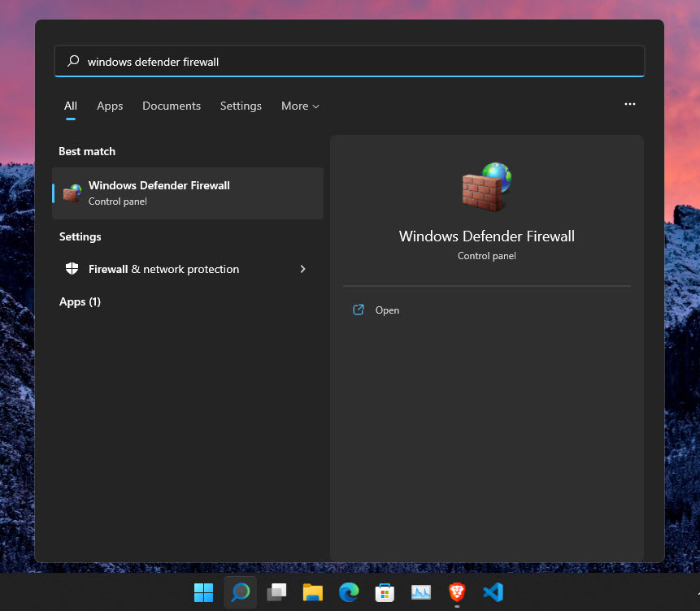Viewport: 700px width, 611px height.
Task: Select the Windows Defender Firewall best match result
Action: point(188,193)
